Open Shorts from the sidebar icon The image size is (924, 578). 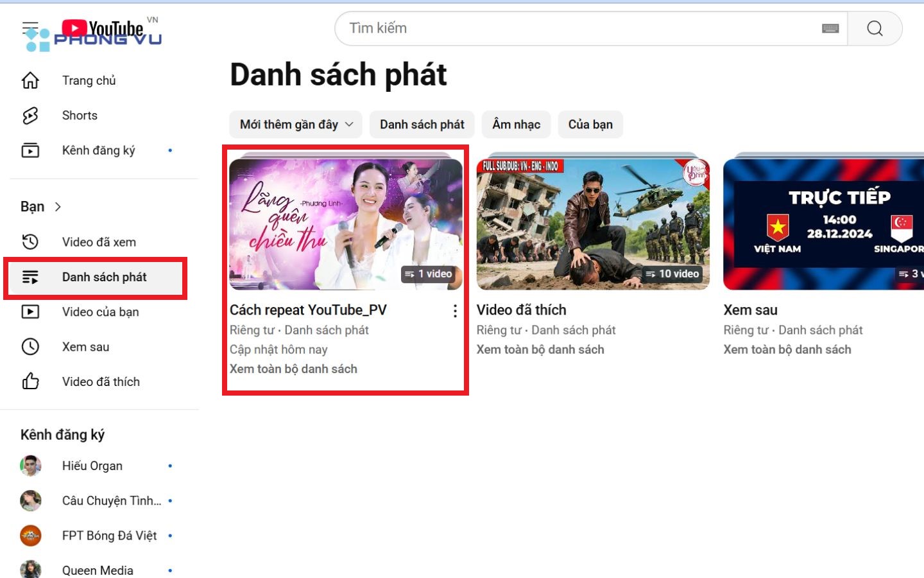[x=30, y=115]
